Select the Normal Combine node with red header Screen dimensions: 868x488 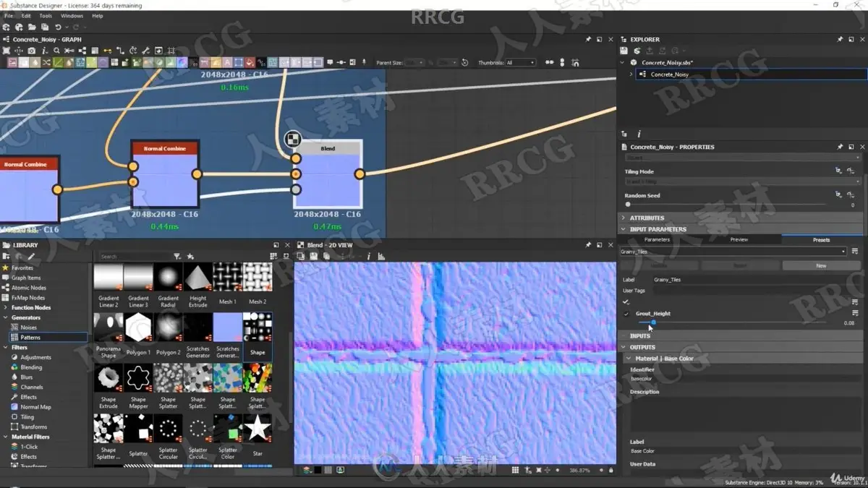click(x=165, y=174)
